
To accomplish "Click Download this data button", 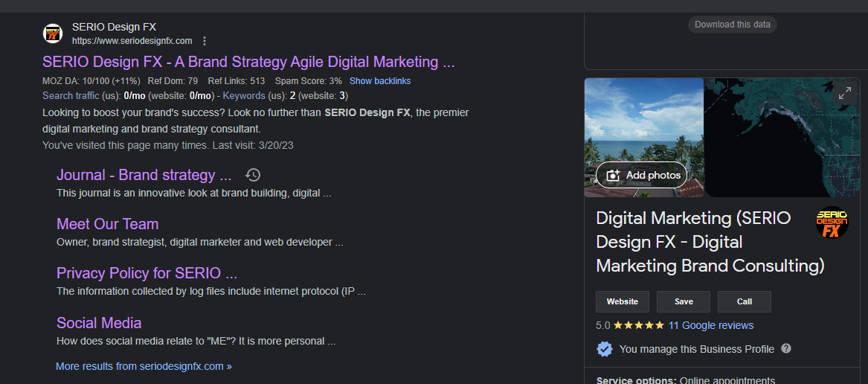I will click(733, 25).
